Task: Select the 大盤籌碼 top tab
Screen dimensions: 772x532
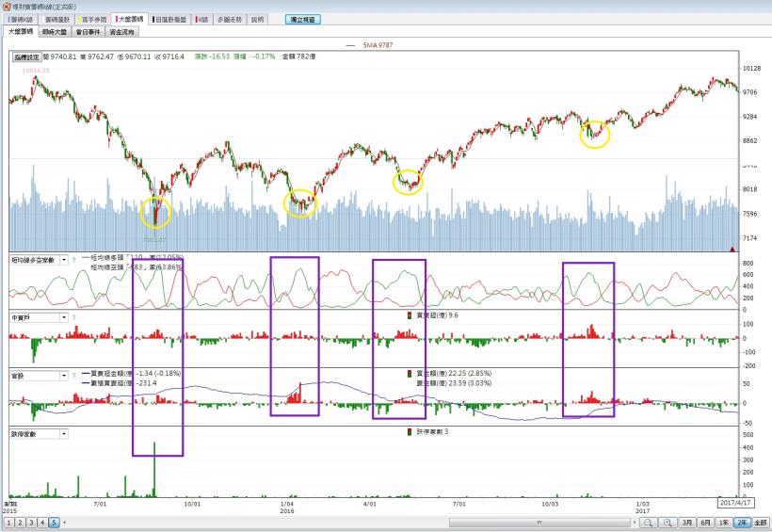Action: pos(130,19)
